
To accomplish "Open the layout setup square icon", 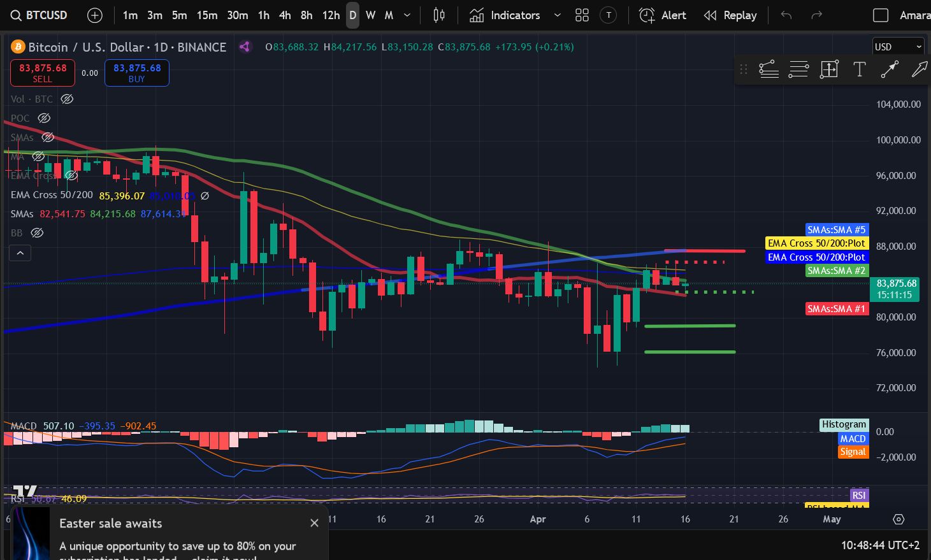I will 880,15.
